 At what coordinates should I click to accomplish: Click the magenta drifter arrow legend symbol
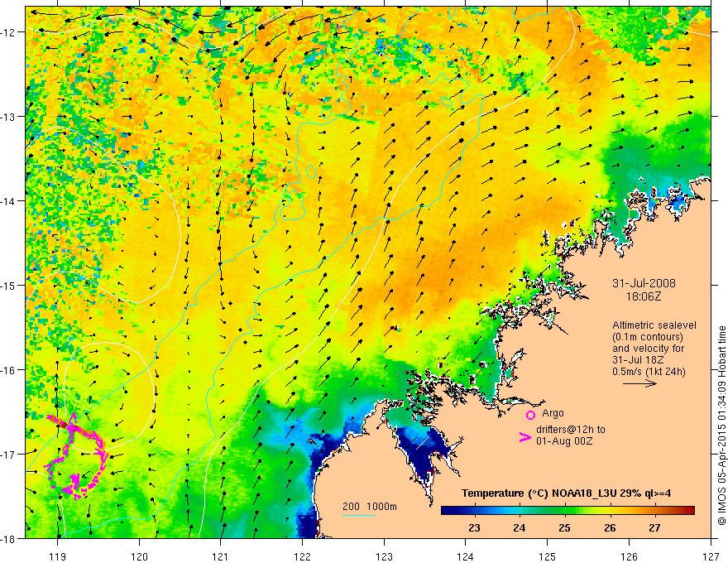524,437
